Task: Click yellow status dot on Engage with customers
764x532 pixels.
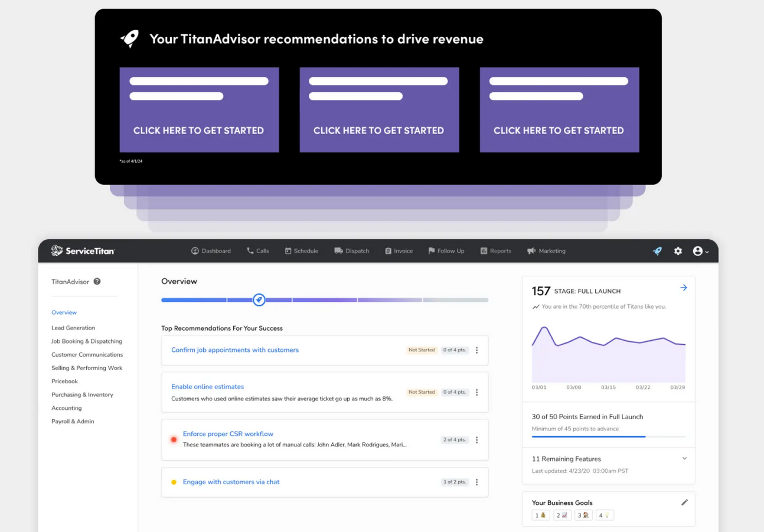Action: coord(174,482)
